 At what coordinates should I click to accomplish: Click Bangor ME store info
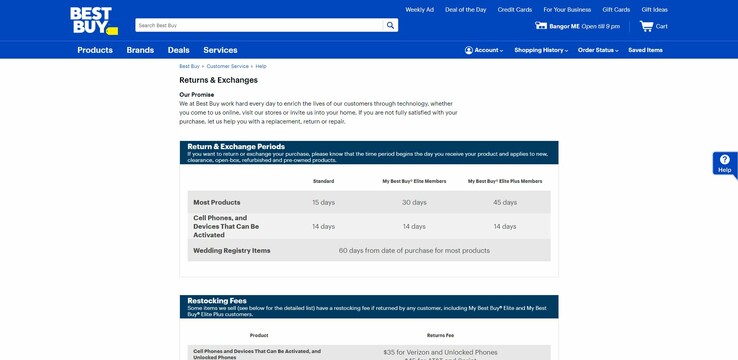[x=584, y=26]
